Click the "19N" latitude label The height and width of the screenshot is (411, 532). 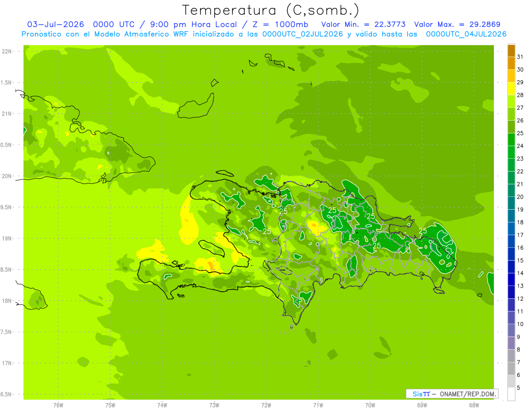click(x=7, y=239)
